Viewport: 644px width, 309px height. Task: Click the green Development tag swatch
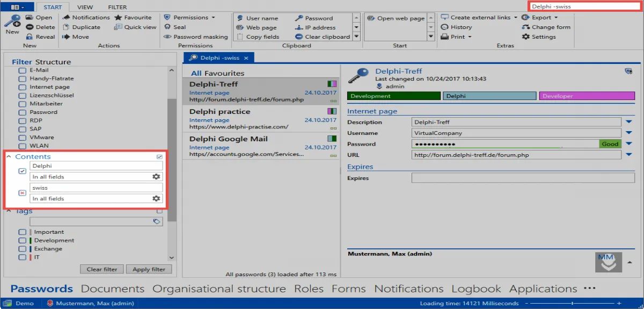coord(393,96)
